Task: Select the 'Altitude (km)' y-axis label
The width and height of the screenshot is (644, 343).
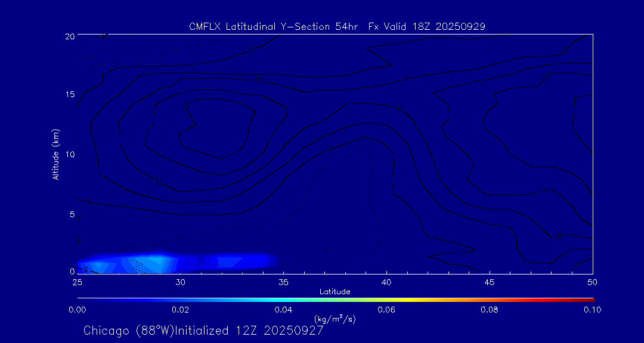Action: (x=55, y=154)
